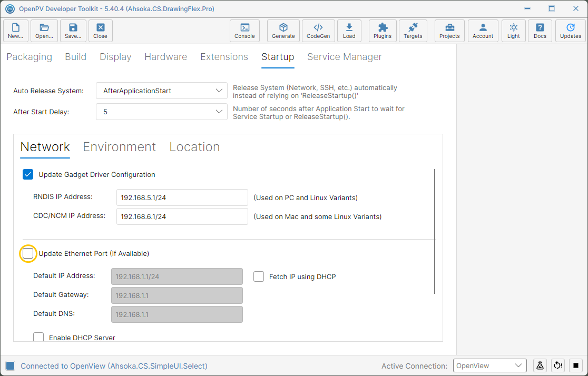Enable Update Ethernet Port checkbox
The image size is (588, 376).
point(28,253)
